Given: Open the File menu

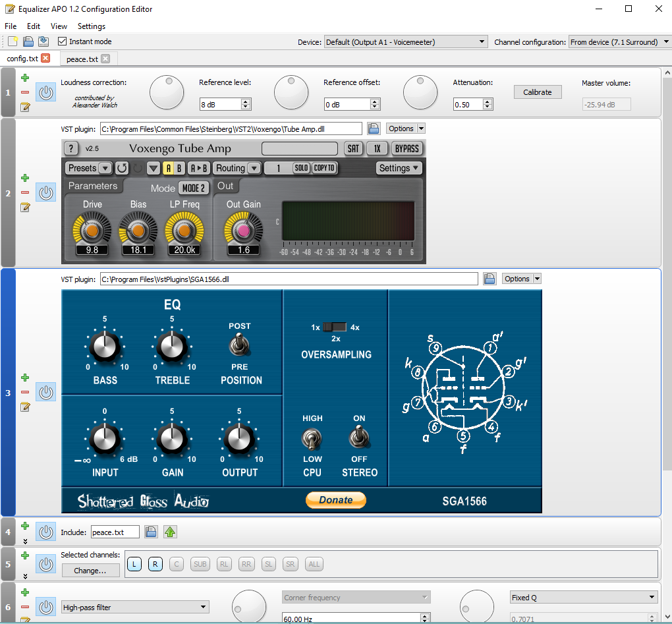Looking at the screenshot, I should (x=11, y=26).
